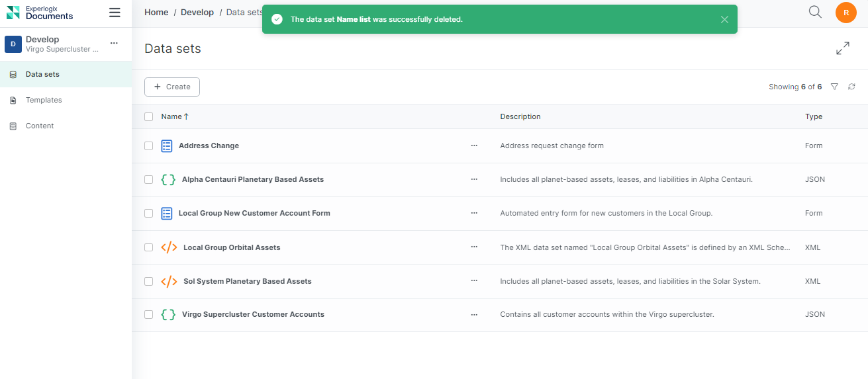This screenshot has width=868, height=379.
Task: Open the Develop workspace options menu
Action: [114, 43]
